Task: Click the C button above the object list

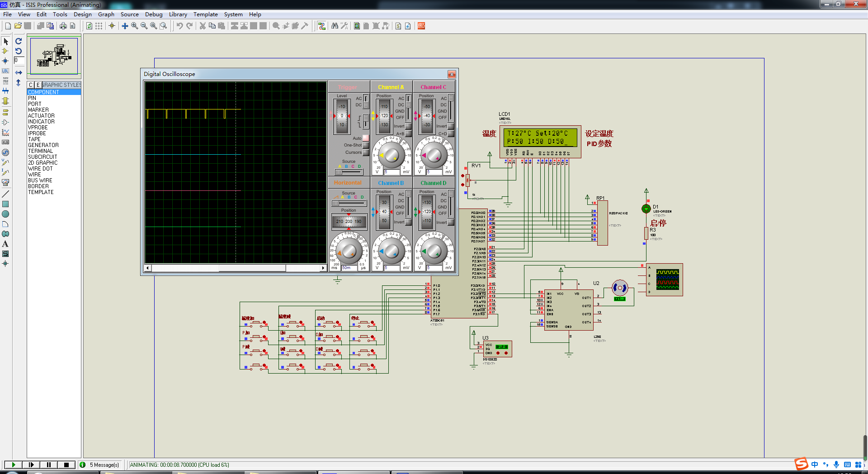Action: (x=31, y=85)
